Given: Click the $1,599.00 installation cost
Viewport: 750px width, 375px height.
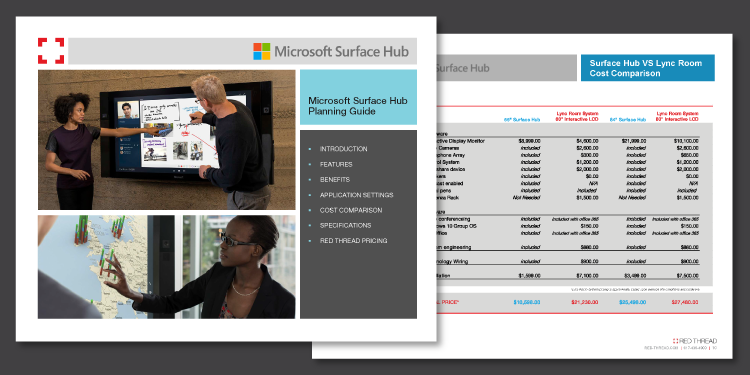Looking at the screenshot, I should click(529, 276).
